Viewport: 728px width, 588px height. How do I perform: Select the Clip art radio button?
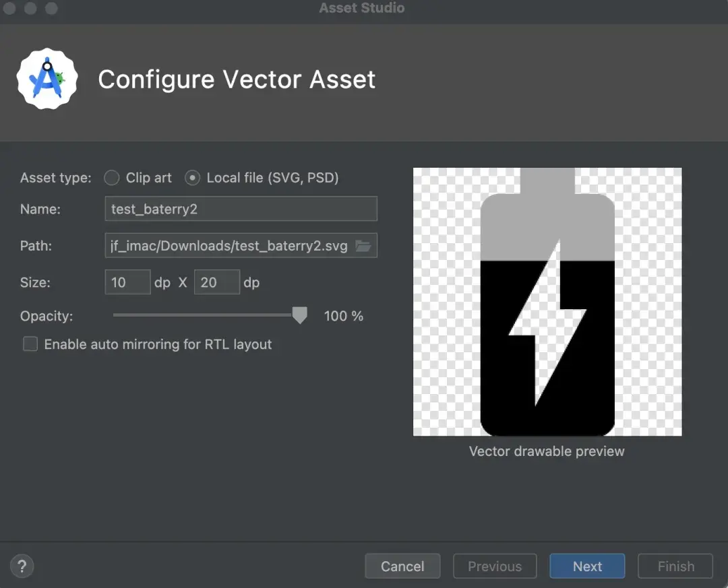click(x=112, y=178)
